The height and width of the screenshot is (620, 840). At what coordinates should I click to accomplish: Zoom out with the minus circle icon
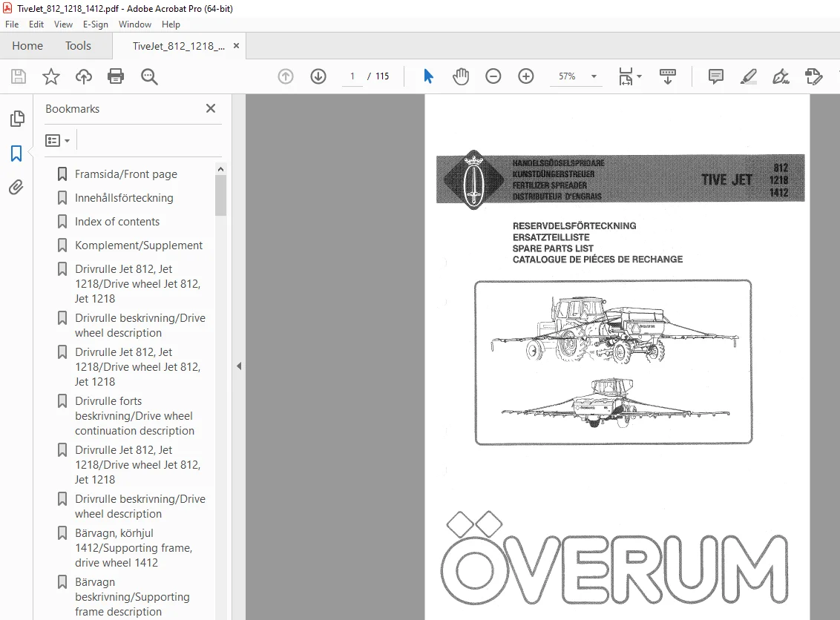pyautogui.click(x=493, y=76)
